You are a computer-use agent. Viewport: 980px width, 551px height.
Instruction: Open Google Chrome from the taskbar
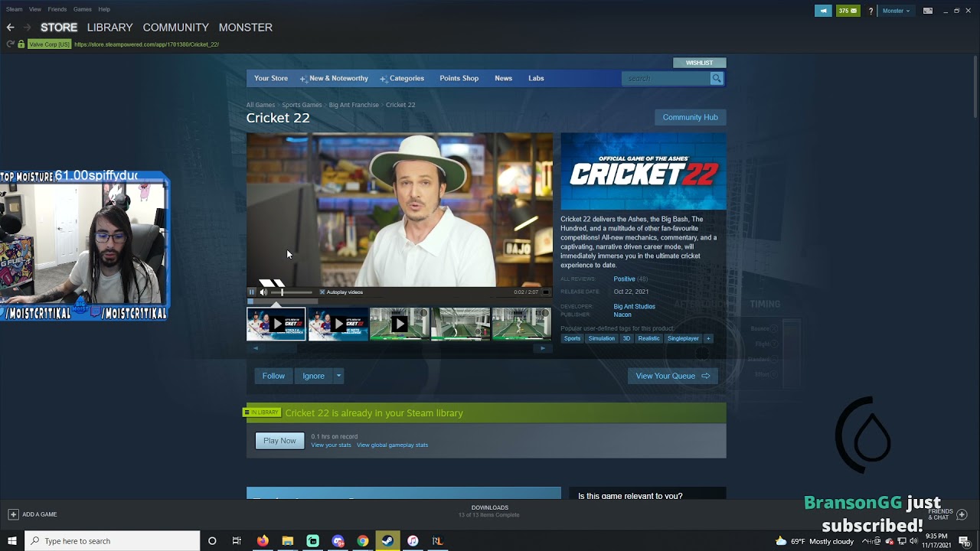(363, 541)
